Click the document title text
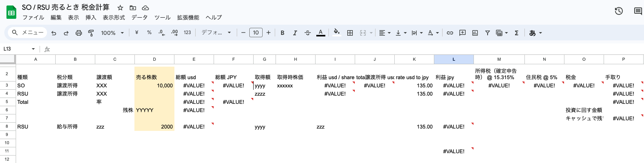The height and width of the screenshot is (163, 644). coord(66,7)
